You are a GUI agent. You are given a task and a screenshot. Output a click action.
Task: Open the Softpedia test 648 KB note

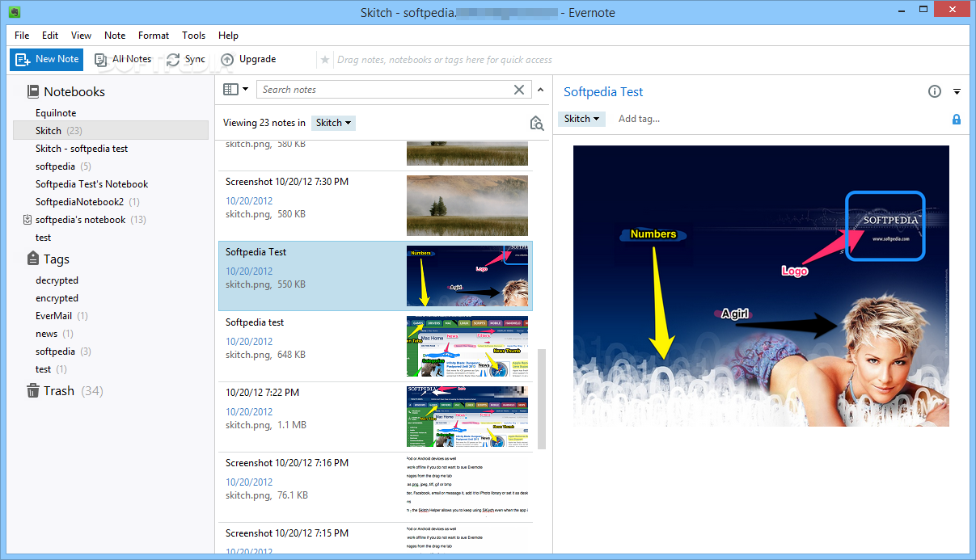pos(376,347)
